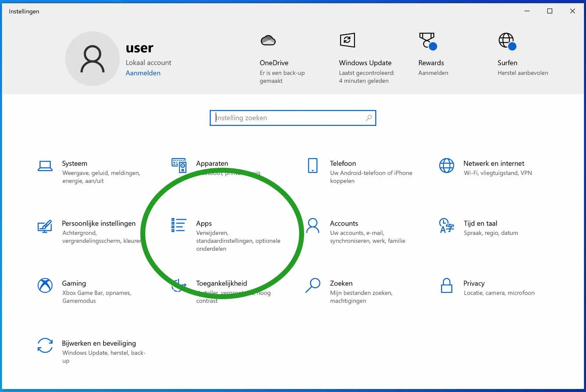Minimize the Instellingen window
The width and height of the screenshot is (586, 392).
point(527,11)
